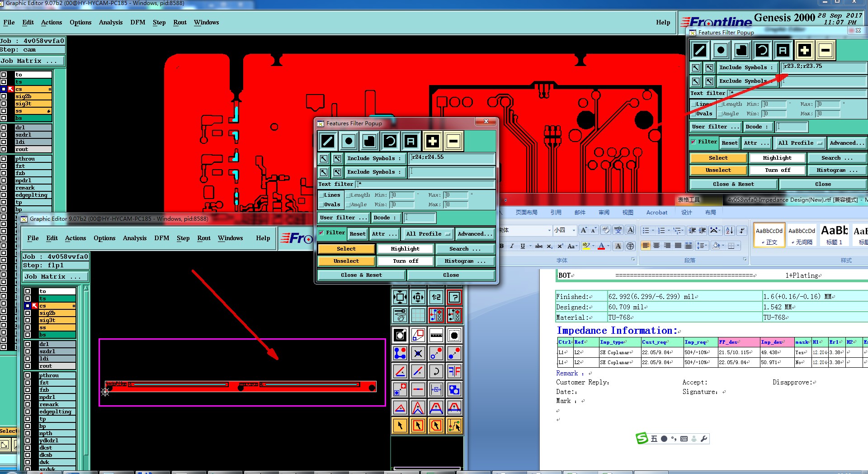The height and width of the screenshot is (474, 868).
Task: Enable Lines checkbox in center Filter Popup
Action: [x=321, y=195]
